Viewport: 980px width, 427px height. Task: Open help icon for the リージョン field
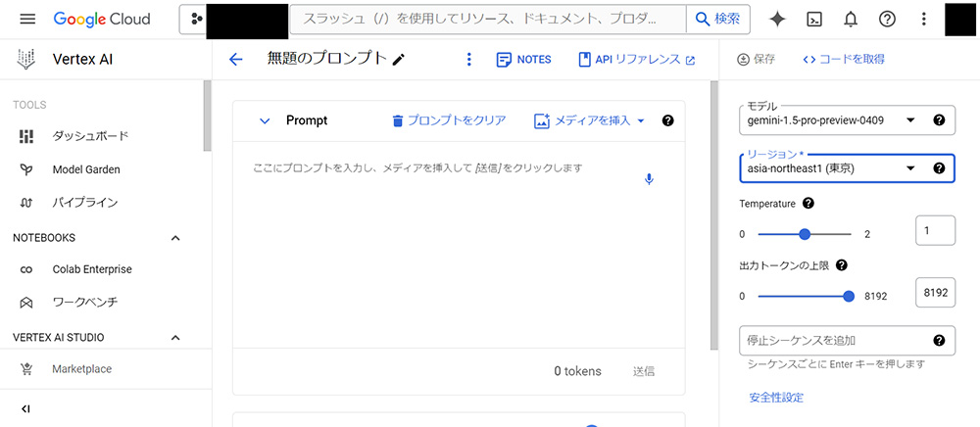point(939,167)
